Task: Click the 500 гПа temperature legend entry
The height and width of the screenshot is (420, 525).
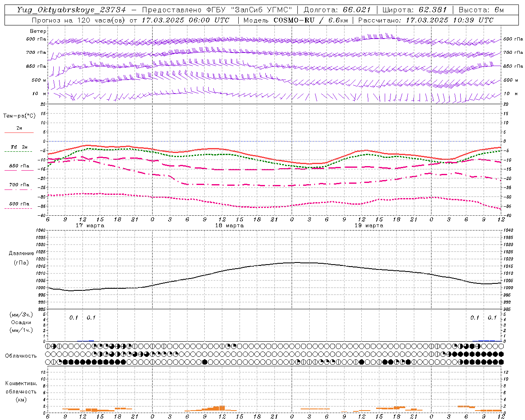Action: (x=19, y=204)
